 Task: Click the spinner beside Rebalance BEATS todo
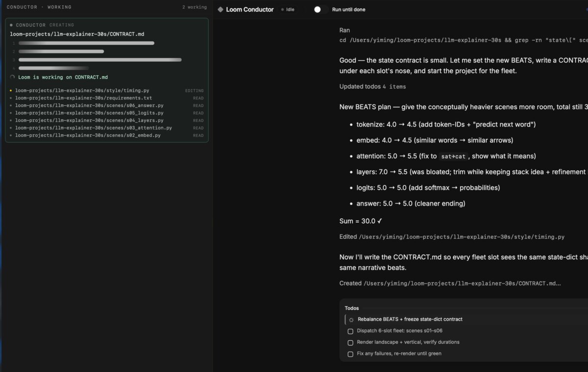coord(351,320)
